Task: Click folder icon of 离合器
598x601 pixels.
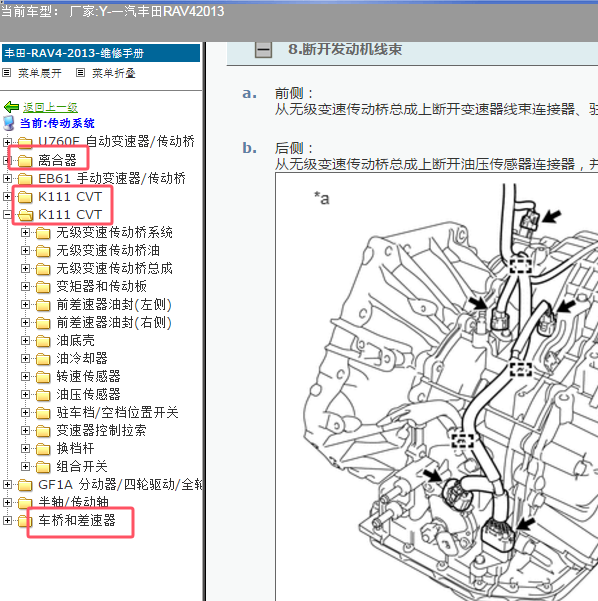Action: (x=25, y=161)
